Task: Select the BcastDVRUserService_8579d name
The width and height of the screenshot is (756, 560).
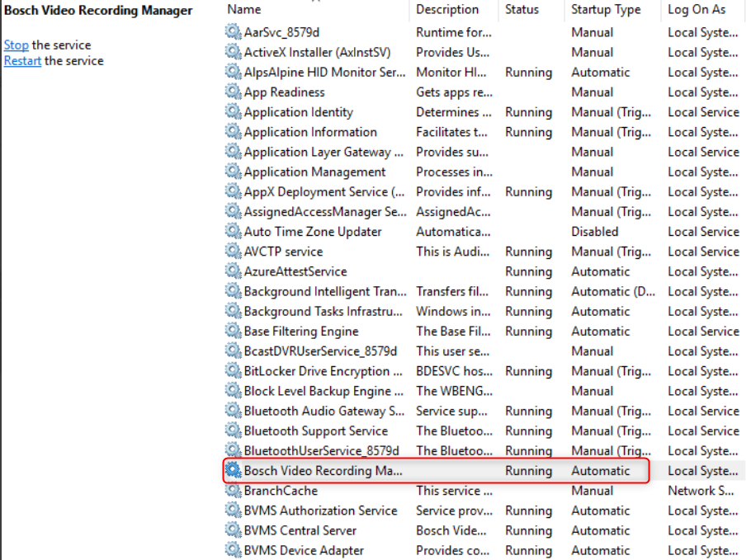Action: pos(320,351)
